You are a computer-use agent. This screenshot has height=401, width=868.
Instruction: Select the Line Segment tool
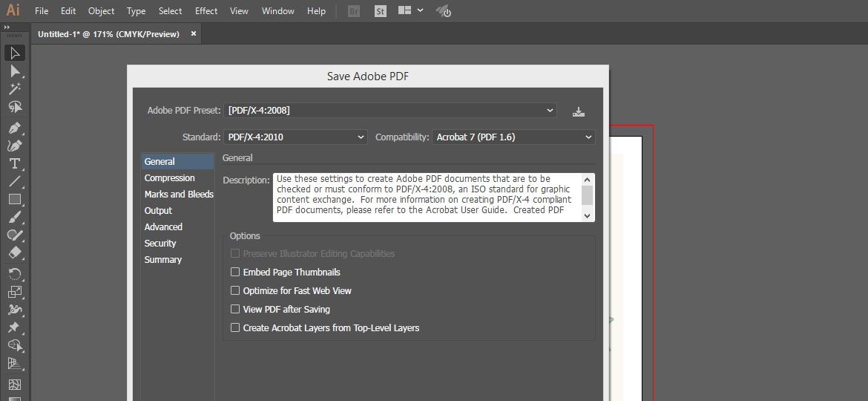click(x=15, y=182)
